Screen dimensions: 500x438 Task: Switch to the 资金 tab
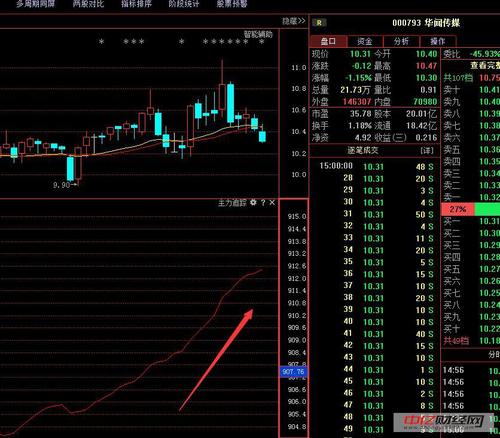click(x=365, y=41)
